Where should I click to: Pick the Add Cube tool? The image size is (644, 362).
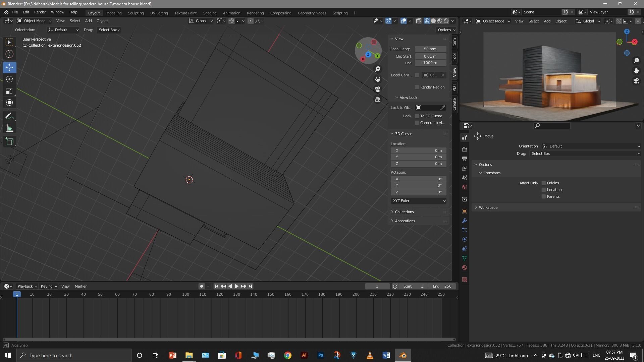point(9,141)
